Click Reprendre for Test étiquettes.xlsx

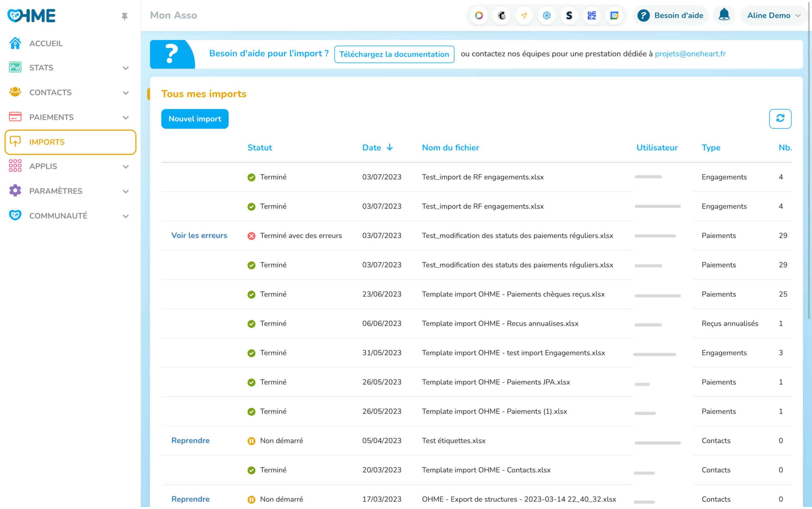pos(190,441)
